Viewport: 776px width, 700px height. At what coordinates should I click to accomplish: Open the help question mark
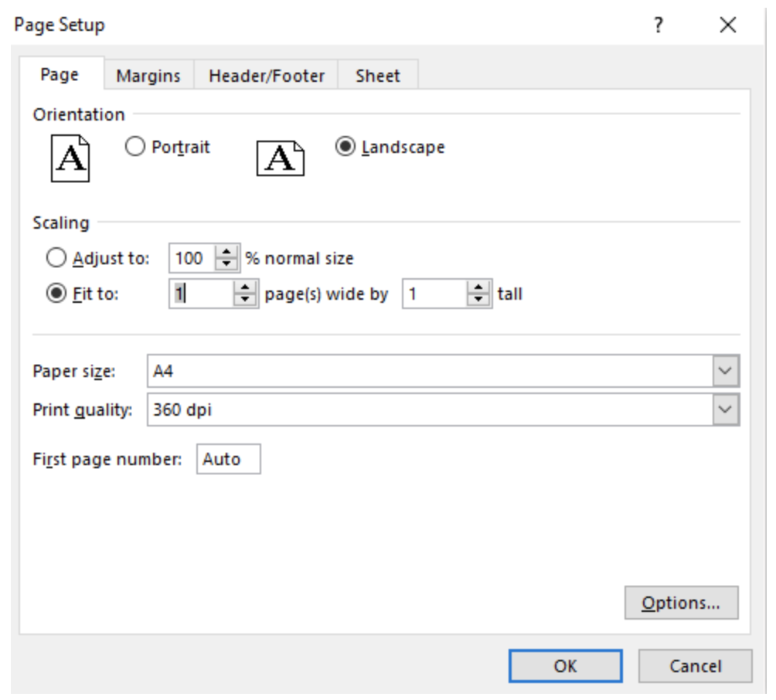[x=658, y=25]
